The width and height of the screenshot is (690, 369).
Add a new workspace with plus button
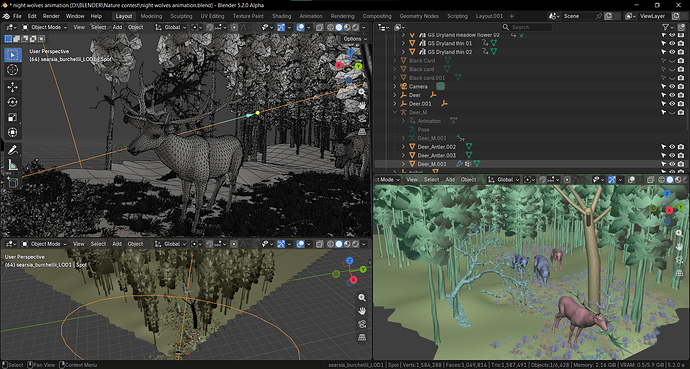[511, 16]
